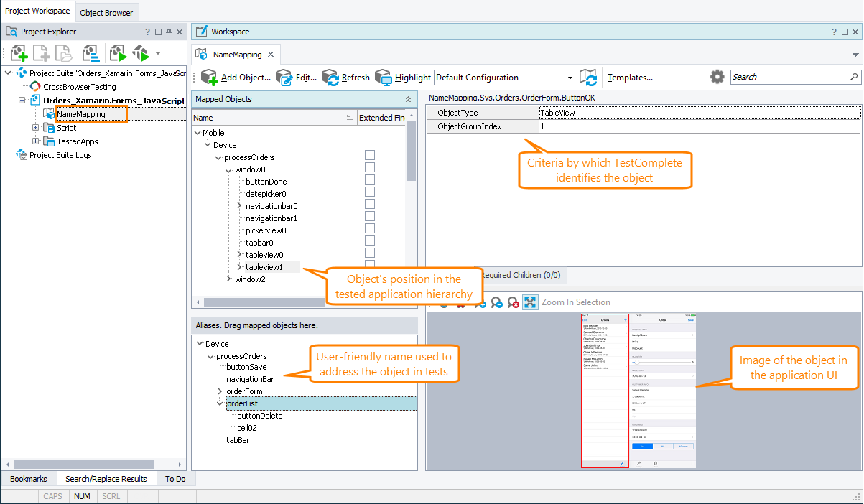Toggle Extended Find checkbox for navigationbar1
The height and width of the screenshot is (504, 864).
pyautogui.click(x=370, y=216)
